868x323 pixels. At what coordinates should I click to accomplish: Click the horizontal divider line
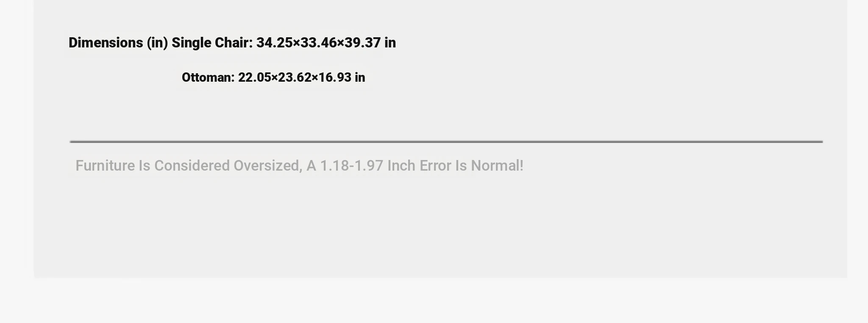point(446,141)
